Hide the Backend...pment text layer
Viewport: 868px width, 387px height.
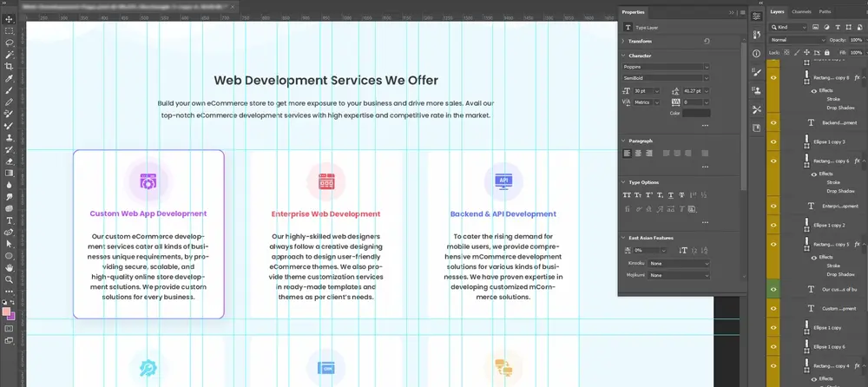(x=773, y=123)
